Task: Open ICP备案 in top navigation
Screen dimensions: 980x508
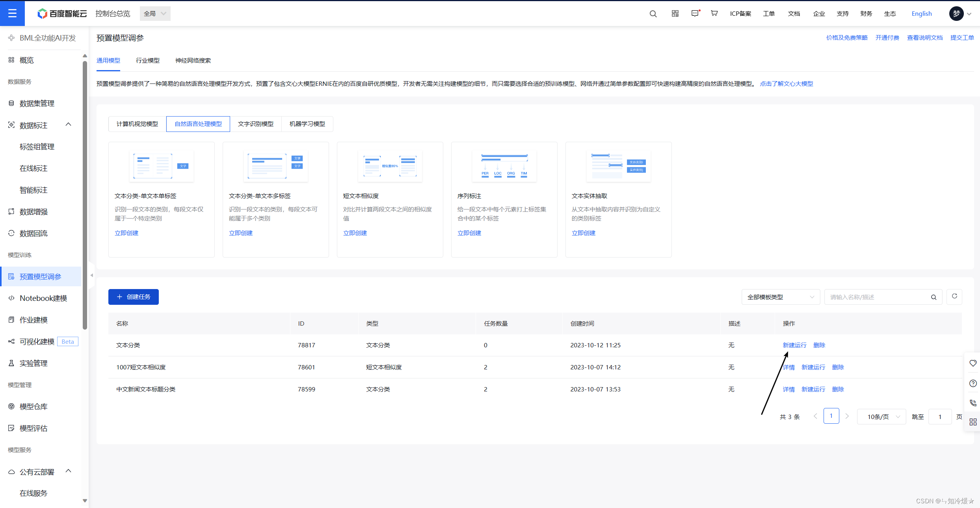Action: tap(740, 13)
